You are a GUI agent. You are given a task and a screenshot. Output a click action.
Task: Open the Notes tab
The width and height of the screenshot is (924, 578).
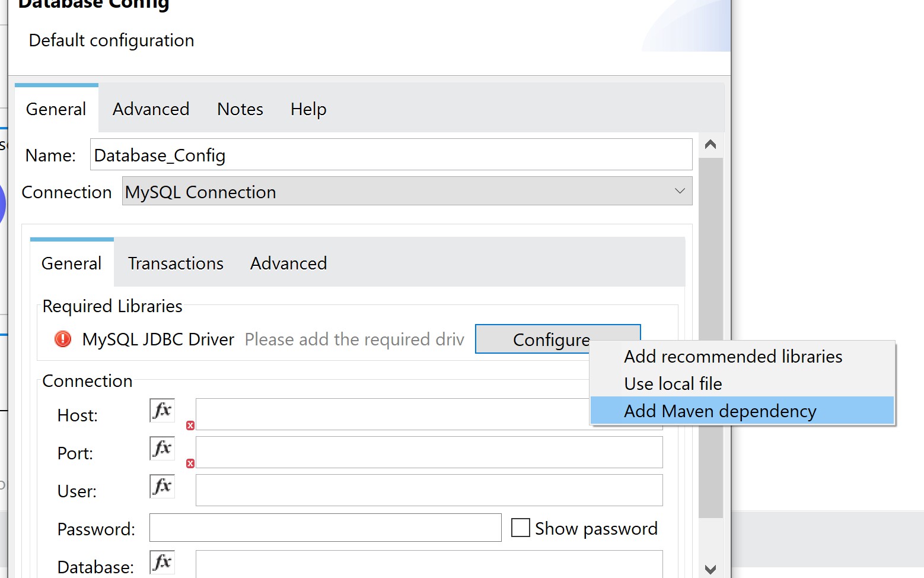240,109
